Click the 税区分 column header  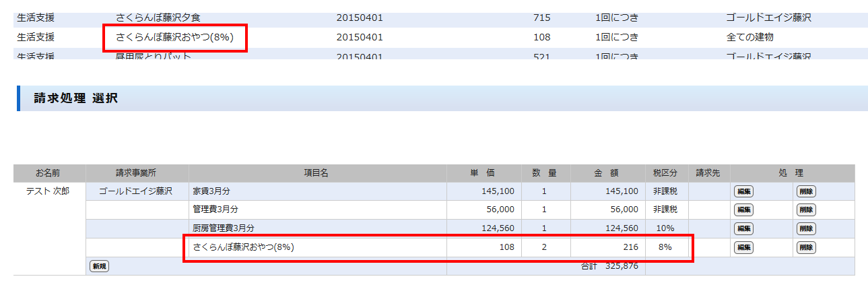tap(665, 173)
